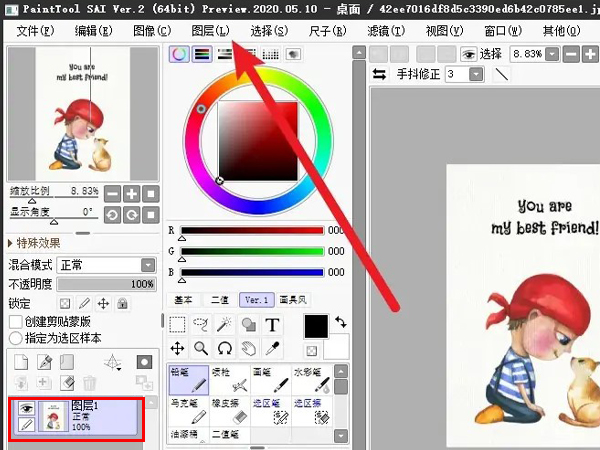The width and height of the screenshot is (600, 450).
Task: Enable 创建剪贴蒙版 checkbox
Action: pyautogui.click(x=15, y=321)
